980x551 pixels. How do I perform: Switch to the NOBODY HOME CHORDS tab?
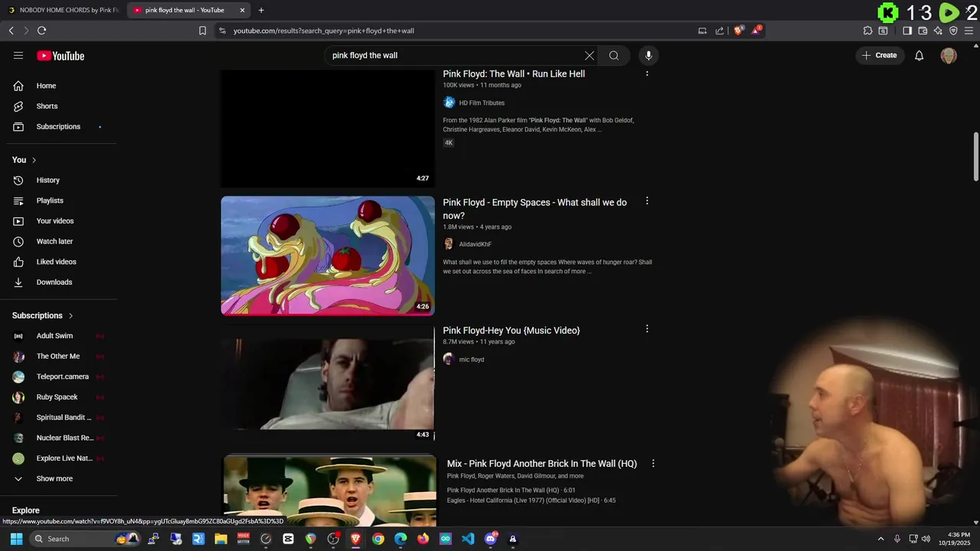pyautogui.click(x=63, y=10)
